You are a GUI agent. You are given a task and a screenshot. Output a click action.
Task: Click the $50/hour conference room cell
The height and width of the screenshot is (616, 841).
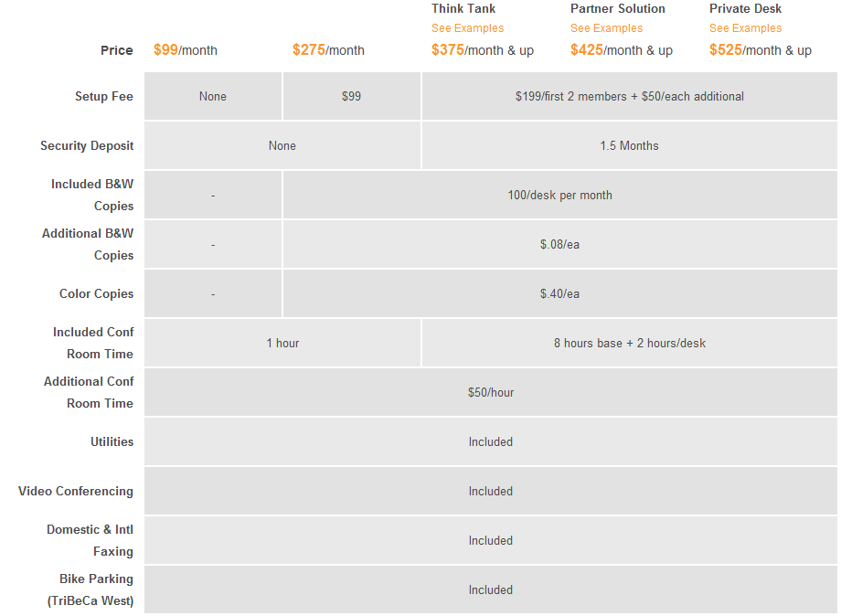tap(491, 392)
